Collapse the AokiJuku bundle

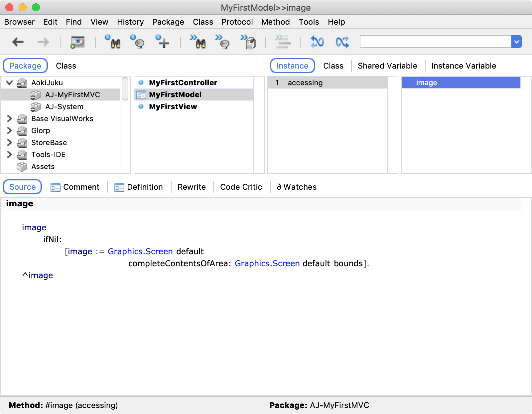pos(10,83)
